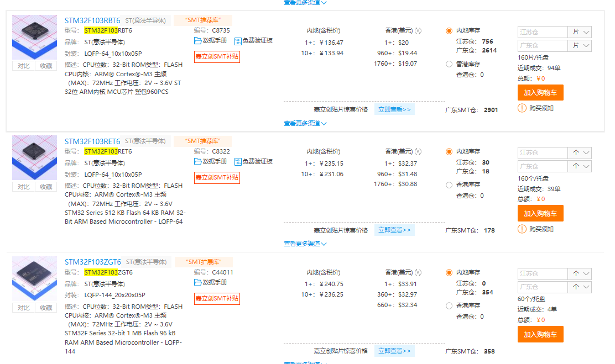Viewport: 615px width, 364px height.
Task: Click STM32F103RET6 chip thumbnail image
Action: [34, 158]
